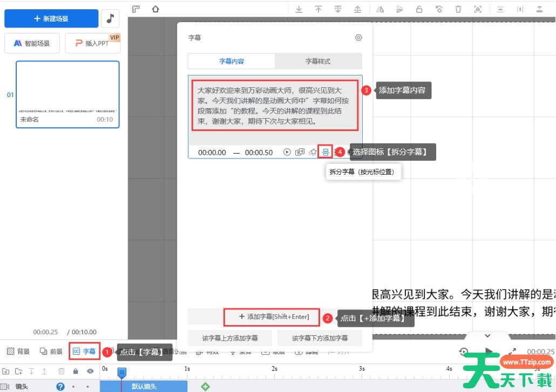The image size is (556, 392).
Task: Click 新建场景 button
Action: coord(51,18)
